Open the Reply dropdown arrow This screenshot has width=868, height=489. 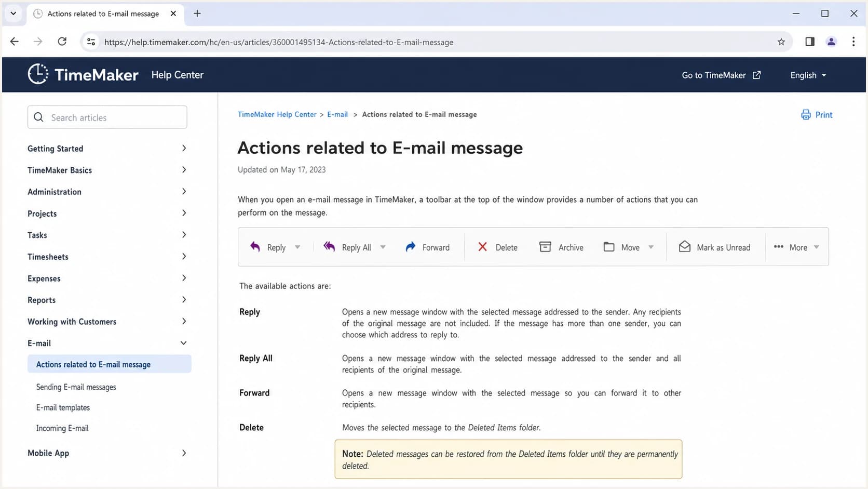click(x=297, y=247)
